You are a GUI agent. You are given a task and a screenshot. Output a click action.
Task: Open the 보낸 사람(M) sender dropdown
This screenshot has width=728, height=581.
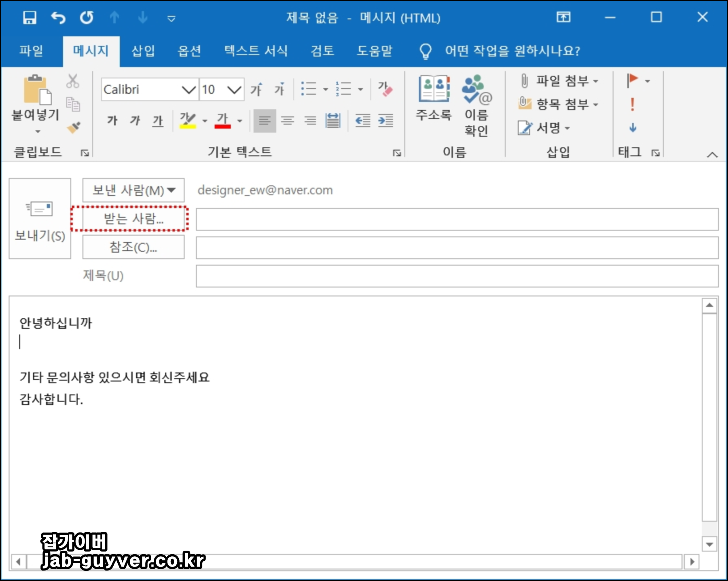[133, 190]
